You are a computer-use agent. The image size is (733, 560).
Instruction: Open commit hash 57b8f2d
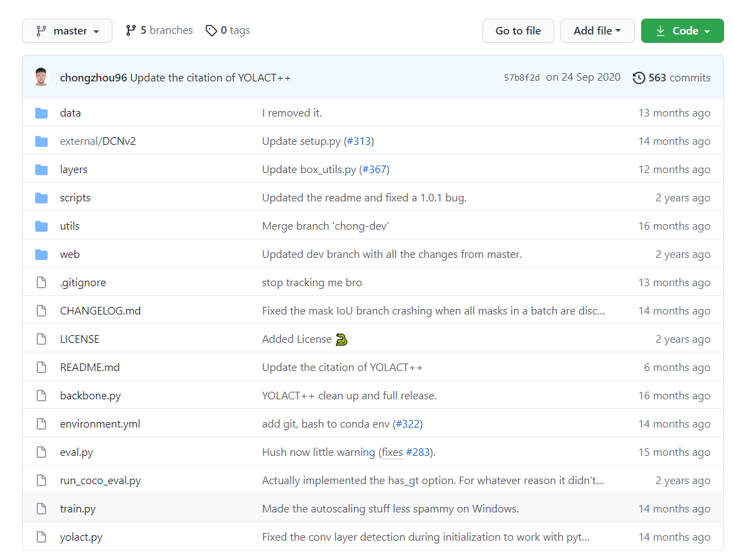pos(522,77)
